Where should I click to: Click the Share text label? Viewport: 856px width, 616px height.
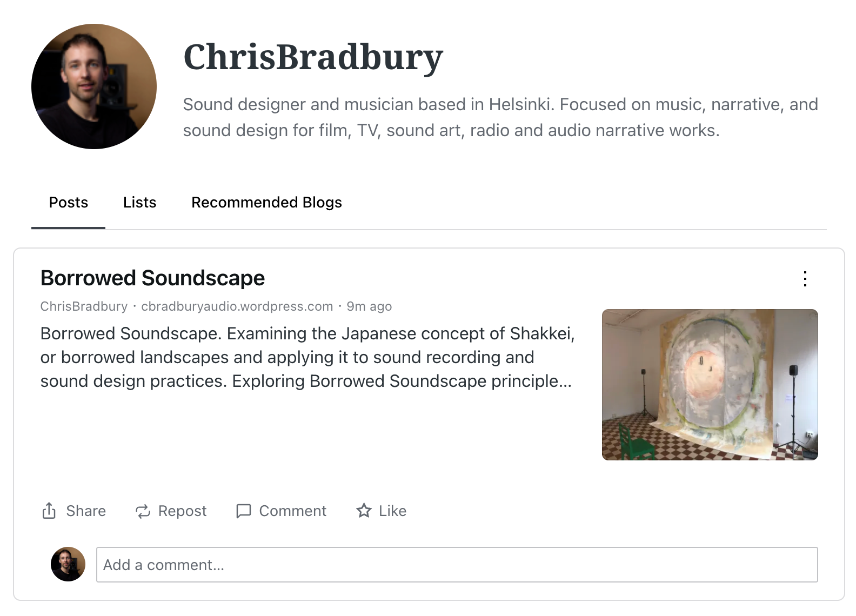coord(86,511)
